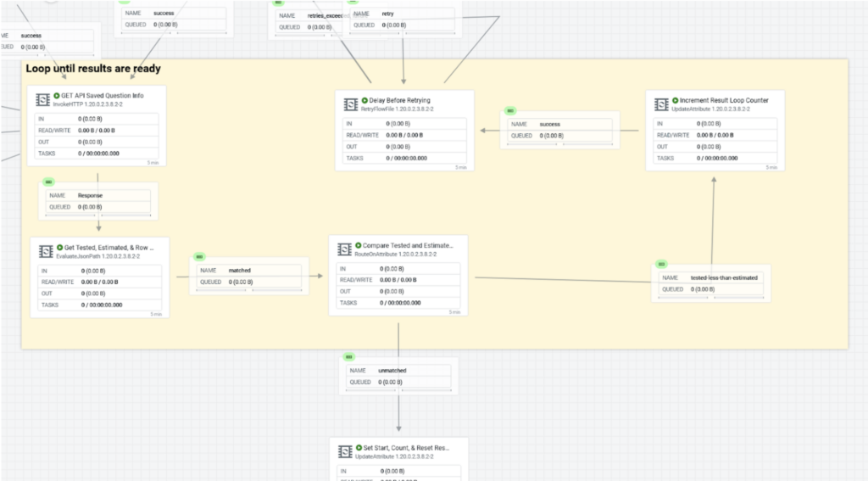The height and width of the screenshot is (481, 868).
Task: Click green badge above the matched connection
Action: [199, 256]
